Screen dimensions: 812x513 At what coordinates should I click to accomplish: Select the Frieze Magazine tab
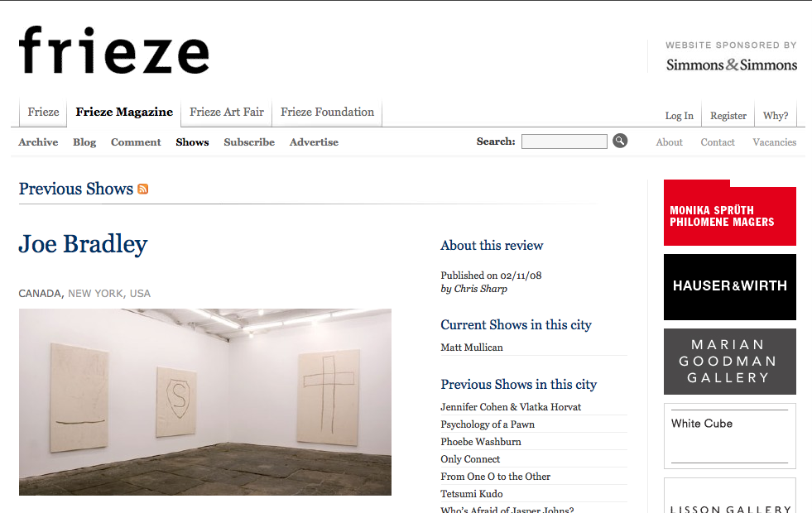click(x=124, y=112)
